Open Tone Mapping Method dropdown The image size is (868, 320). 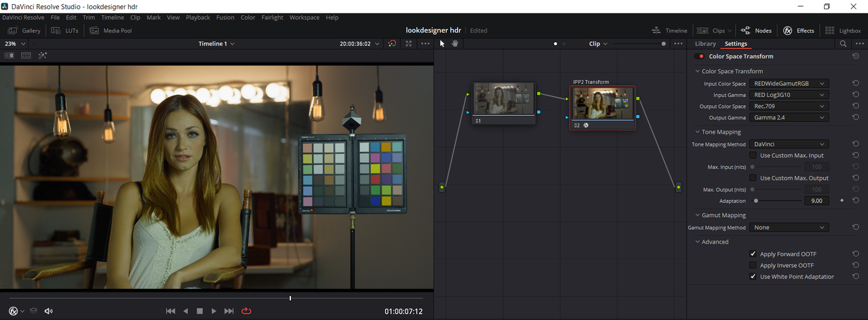coord(789,144)
